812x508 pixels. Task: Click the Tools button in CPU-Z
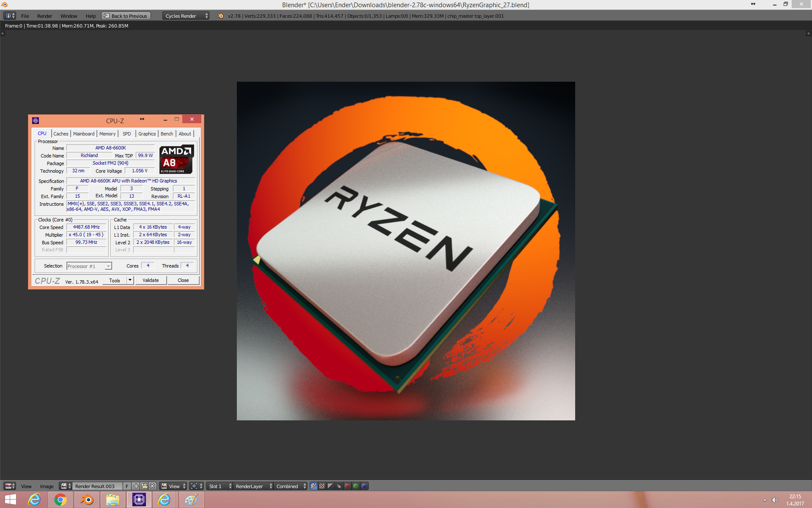(115, 280)
